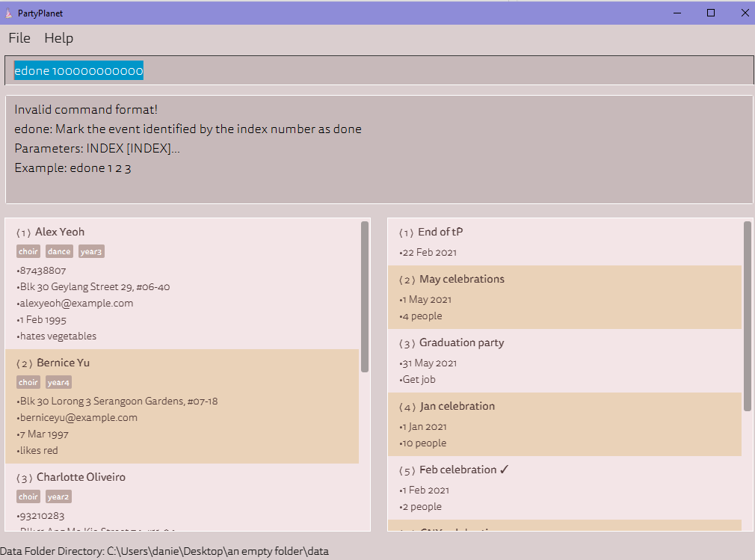Click the Feb celebration done checkmark

pos(504,470)
